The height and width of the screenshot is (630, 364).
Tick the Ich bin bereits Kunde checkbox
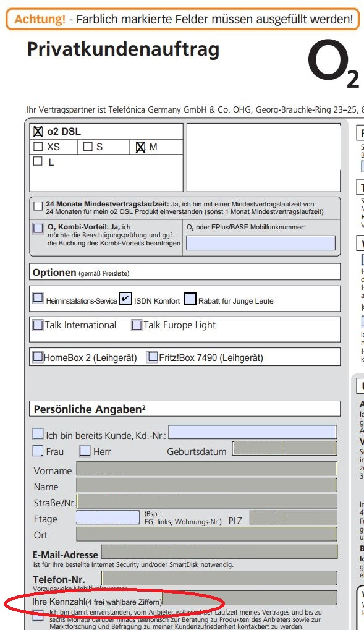click(x=38, y=433)
